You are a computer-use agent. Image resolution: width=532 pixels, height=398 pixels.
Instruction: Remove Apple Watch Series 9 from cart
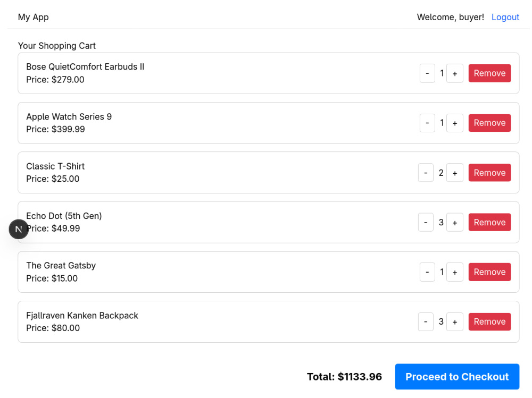(x=489, y=123)
